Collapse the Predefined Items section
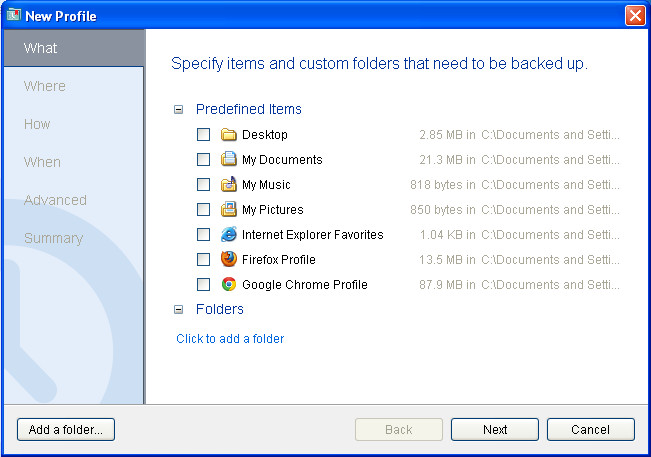 point(179,110)
